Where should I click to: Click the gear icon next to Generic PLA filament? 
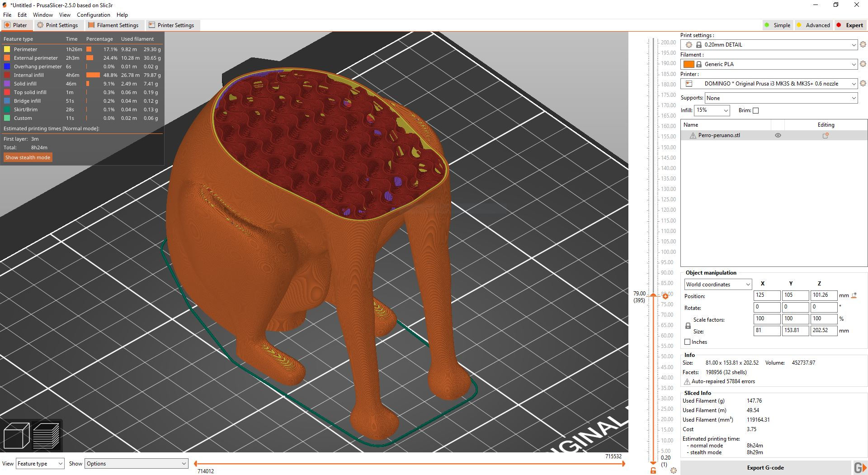[863, 64]
